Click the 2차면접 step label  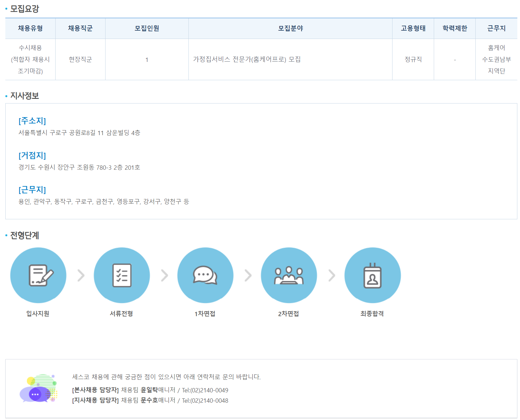[x=289, y=314]
